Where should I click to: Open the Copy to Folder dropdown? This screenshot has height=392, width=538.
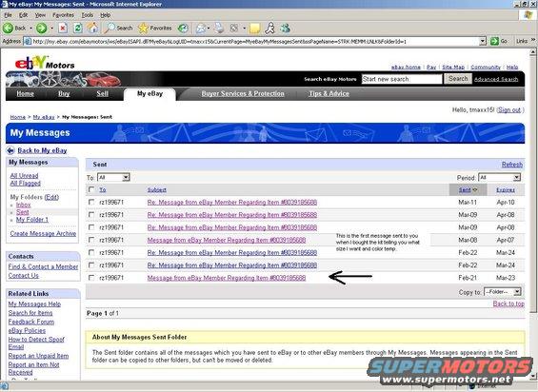(x=503, y=292)
